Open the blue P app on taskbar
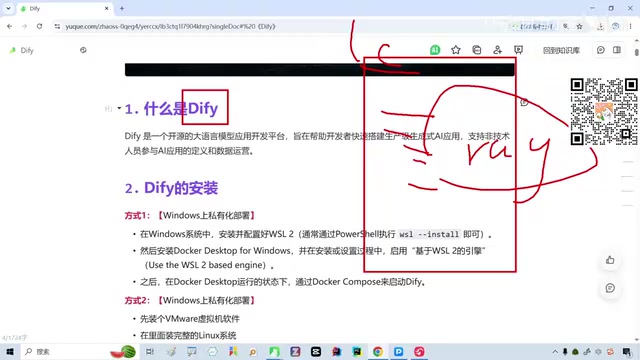The image size is (640, 360). (x=398, y=351)
